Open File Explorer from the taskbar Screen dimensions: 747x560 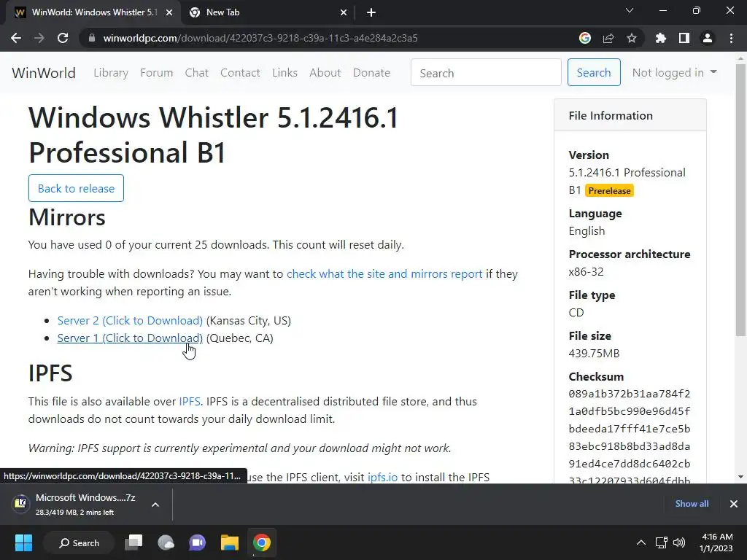click(x=230, y=542)
